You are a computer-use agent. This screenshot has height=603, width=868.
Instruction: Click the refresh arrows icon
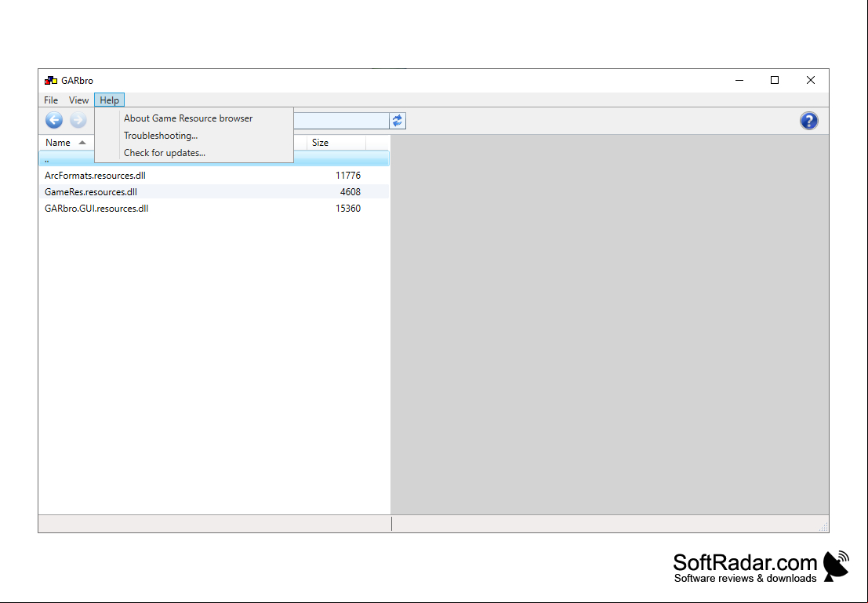398,121
